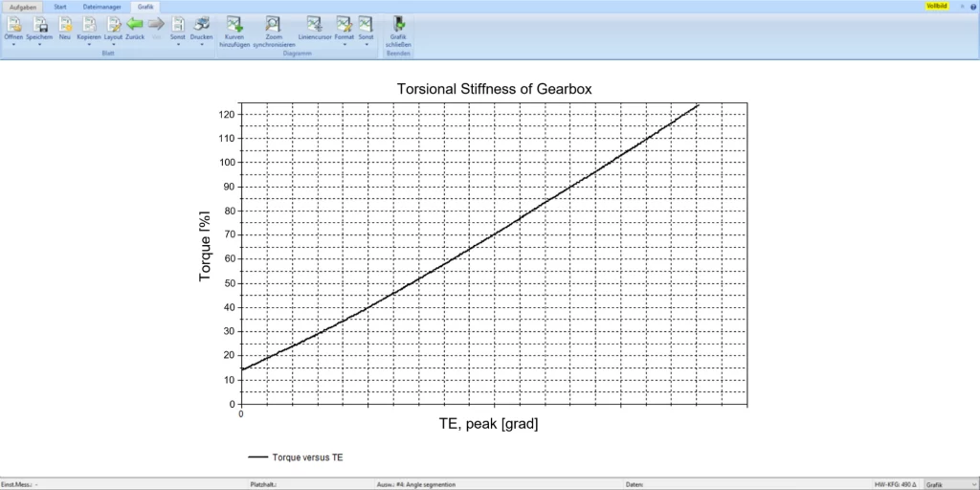Click the Öffnen (open) sheet icon

[13, 24]
